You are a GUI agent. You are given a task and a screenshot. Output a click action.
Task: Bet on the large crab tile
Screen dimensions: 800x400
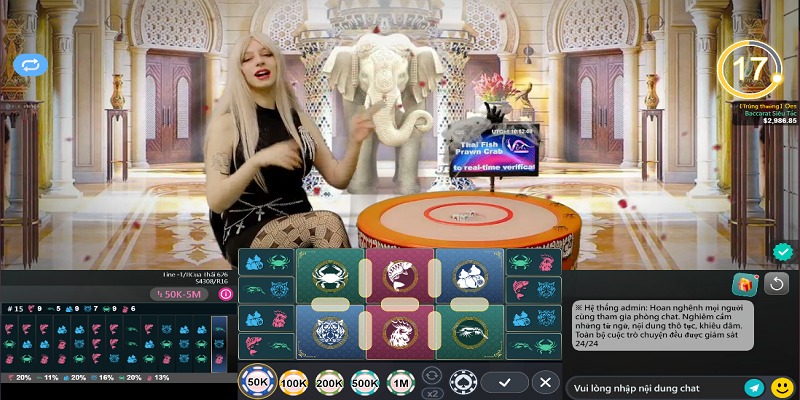(x=329, y=276)
